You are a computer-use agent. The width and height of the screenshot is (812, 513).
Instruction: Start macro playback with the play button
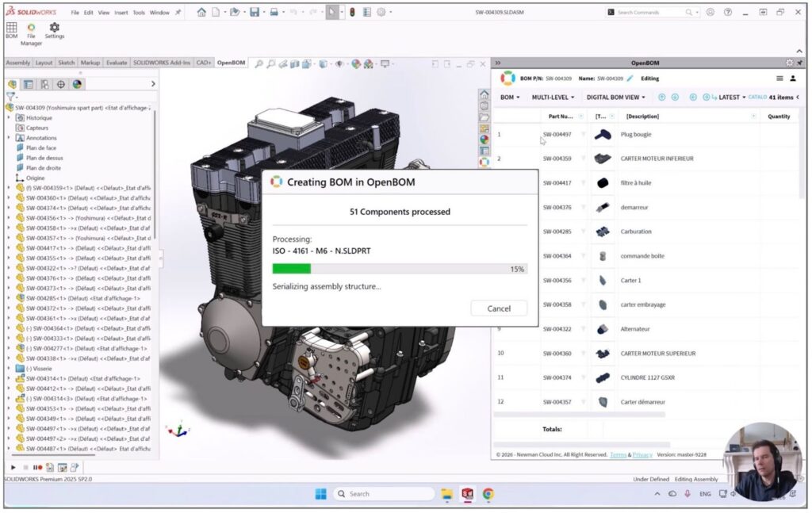(13, 468)
